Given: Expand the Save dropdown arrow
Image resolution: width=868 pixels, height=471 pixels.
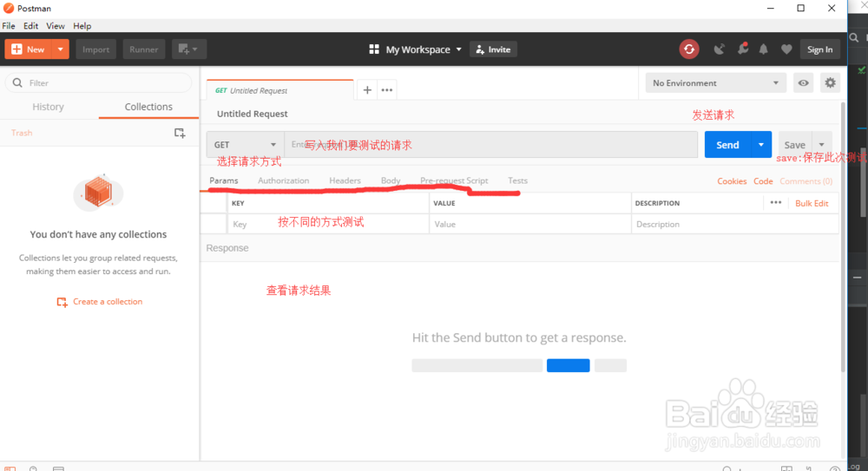Looking at the screenshot, I should (822, 145).
